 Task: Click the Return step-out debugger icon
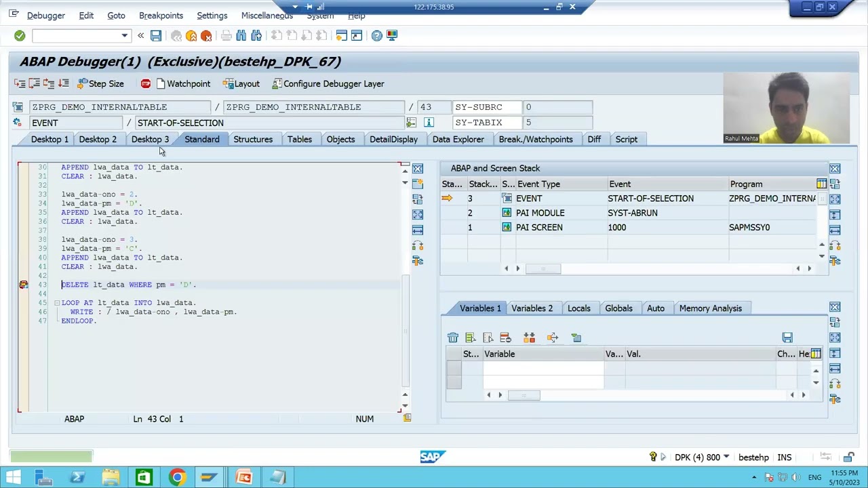point(49,83)
